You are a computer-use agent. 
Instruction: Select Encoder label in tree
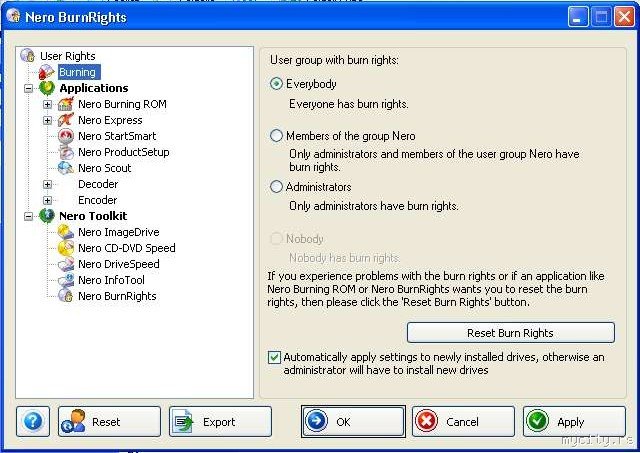click(98, 200)
